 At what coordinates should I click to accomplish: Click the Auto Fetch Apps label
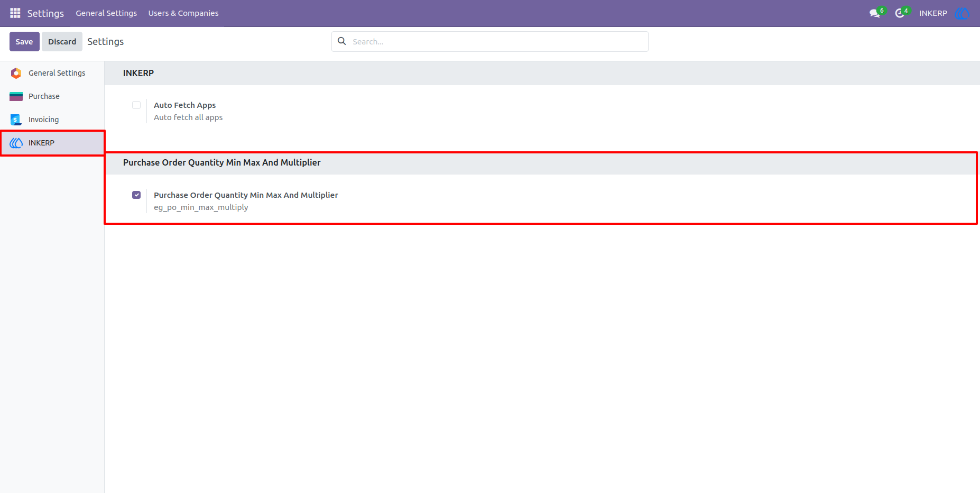click(185, 105)
